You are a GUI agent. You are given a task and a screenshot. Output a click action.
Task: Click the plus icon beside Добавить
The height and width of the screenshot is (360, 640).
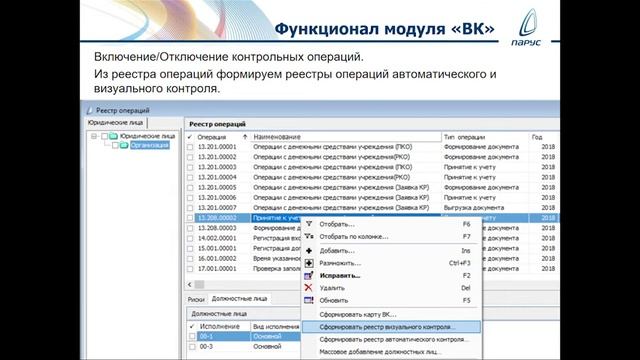coord(309,251)
